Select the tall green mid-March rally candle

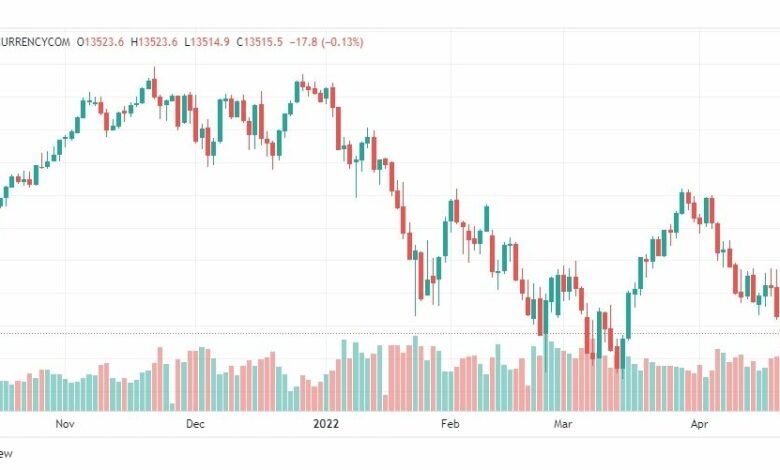[628, 315]
